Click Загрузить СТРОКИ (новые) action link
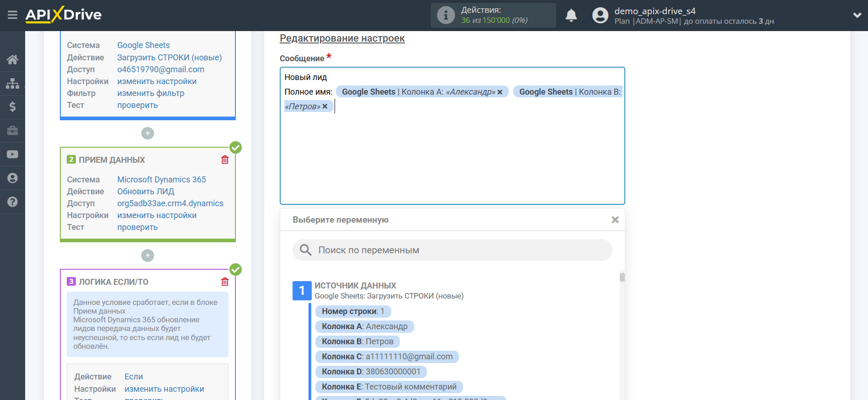This screenshot has width=868, height=400. pos(170,58)
